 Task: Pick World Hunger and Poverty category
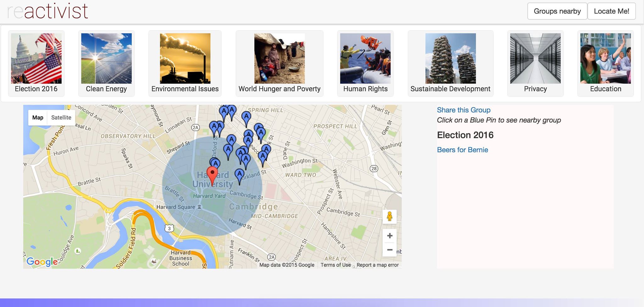[280, 63]
